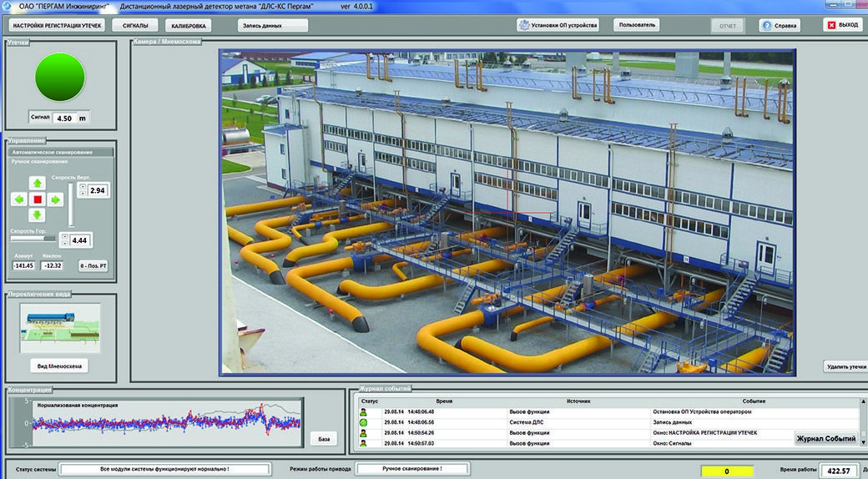Select event Запись данных in log
Image resolution: width=868 pixels, height=479 pixels.
pos(672,422)
